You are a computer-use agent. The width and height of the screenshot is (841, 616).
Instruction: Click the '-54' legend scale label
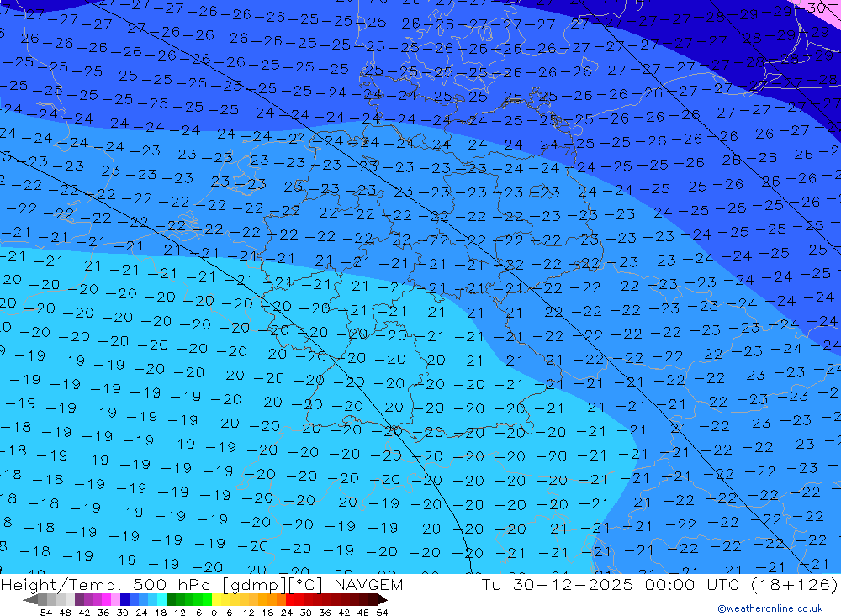tap(42, 613)
